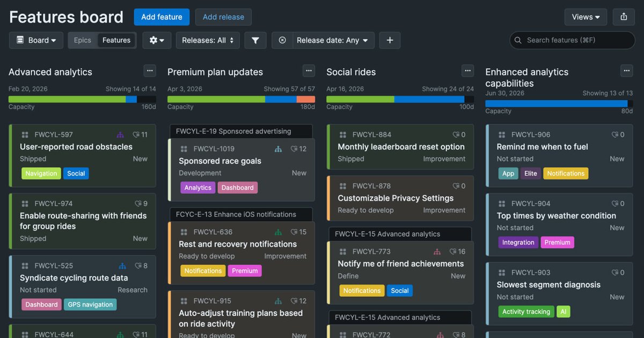This screenshot has height=338, width=644.
Task: Click hierarchy icon on FWCYL-636 card
Action: 278,232
